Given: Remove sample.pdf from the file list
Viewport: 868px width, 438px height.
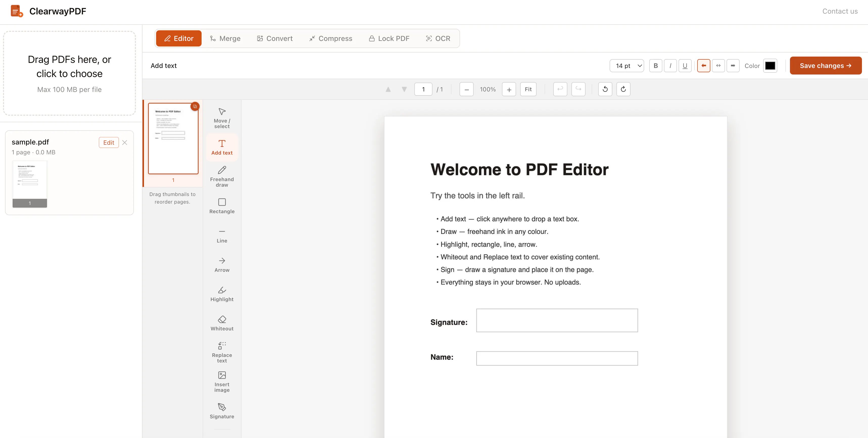Looking at the screenshot, I should tap(125, 142).
